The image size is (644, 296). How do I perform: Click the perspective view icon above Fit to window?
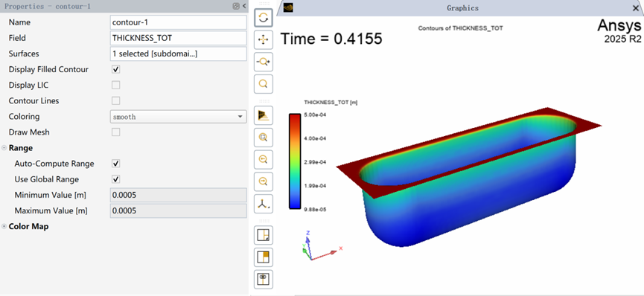pos(264,115)
